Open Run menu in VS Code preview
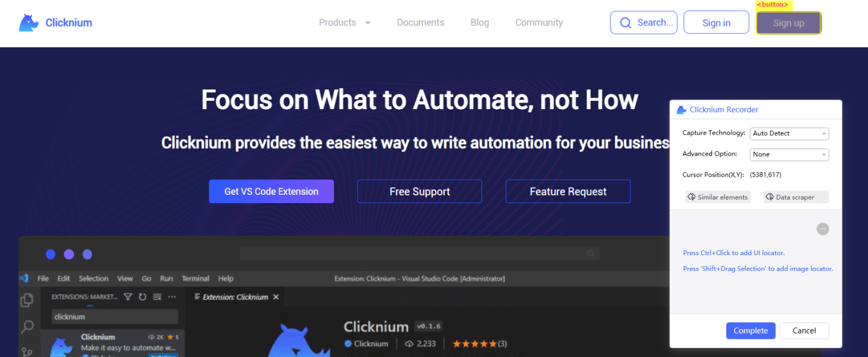 click(x=166, y=279)
